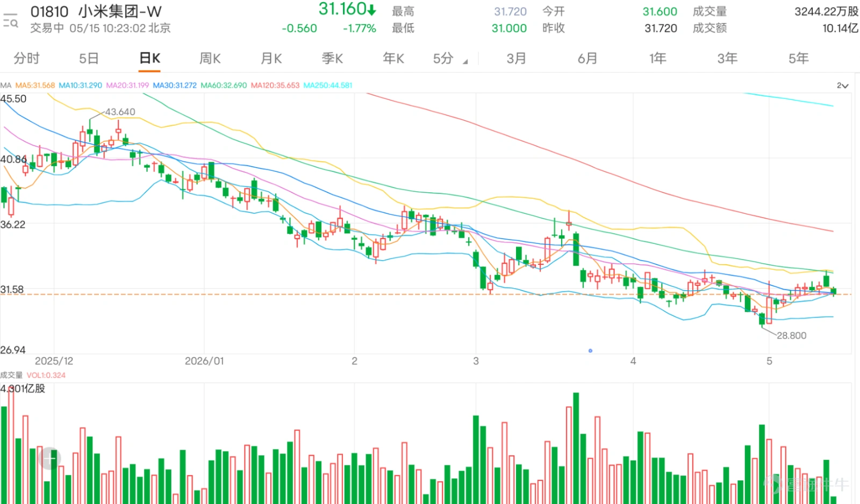Expand the 5分 minute-interval dropdown arrow
The width and height of the screenshot is (860, 504).
click(465, 62)
